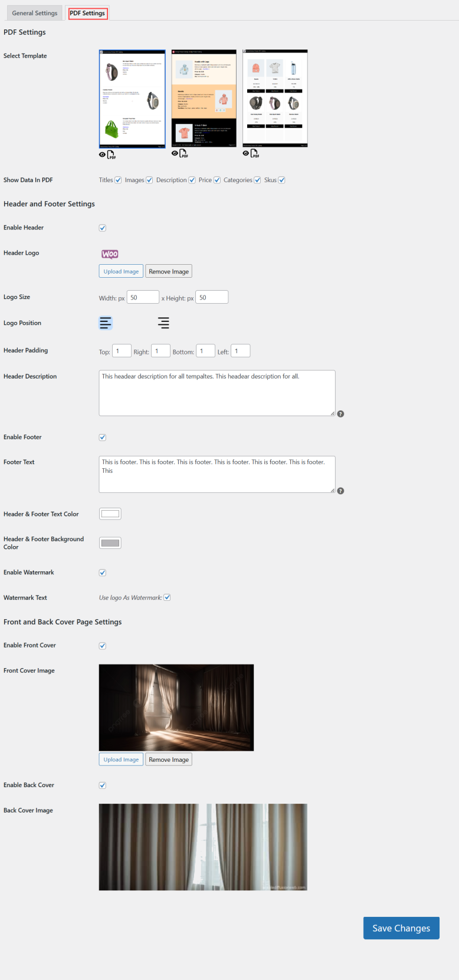The width and height of the screenshot is (459, 980).
Task: Disable the Enable Back Cover checkbox
Action: pos(103,785)
